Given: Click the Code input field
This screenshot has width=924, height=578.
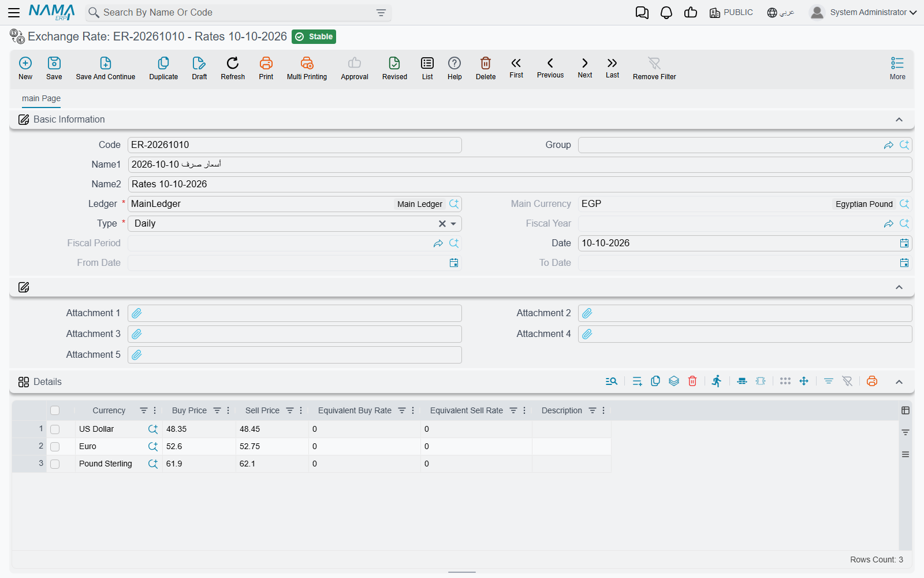Looking at the screenshot, I should point(295,145).
